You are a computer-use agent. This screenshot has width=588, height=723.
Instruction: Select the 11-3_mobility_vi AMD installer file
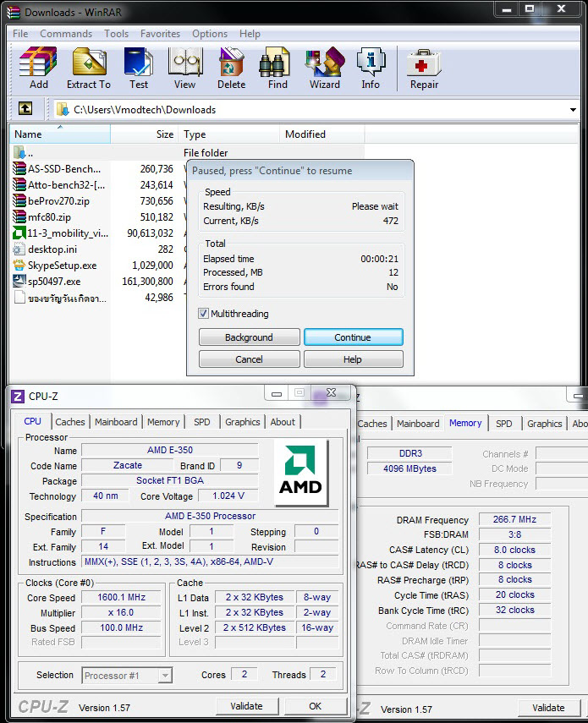click(60, 233)
